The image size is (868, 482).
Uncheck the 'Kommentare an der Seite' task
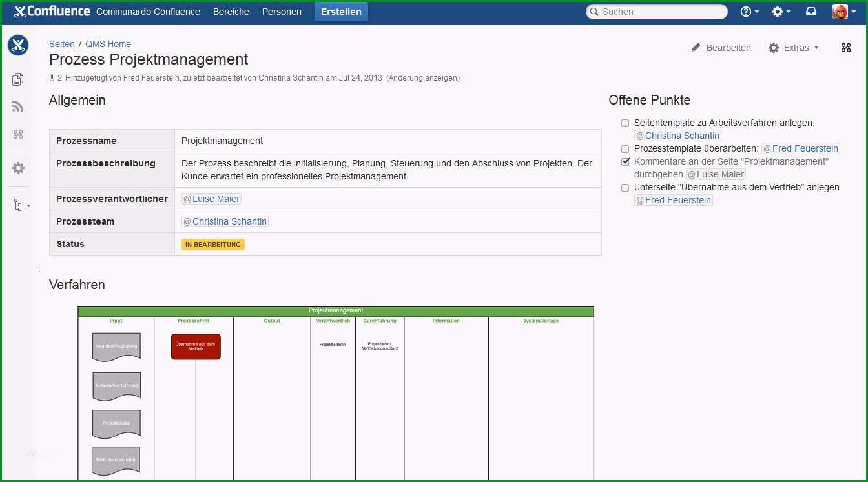[625, 161]
